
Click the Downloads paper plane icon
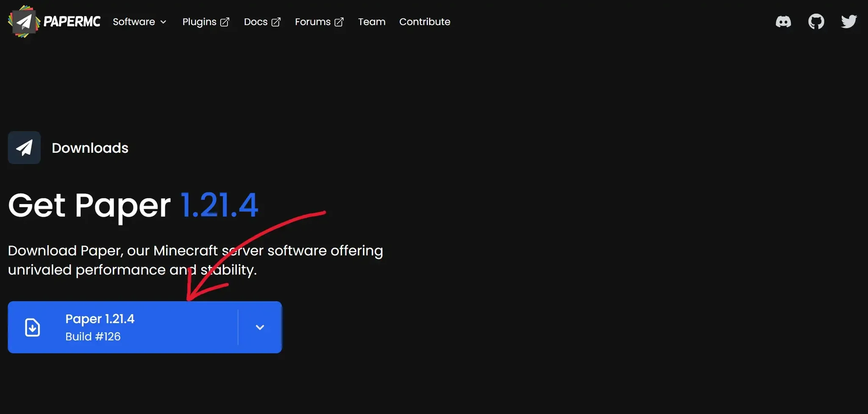[24, 148]
